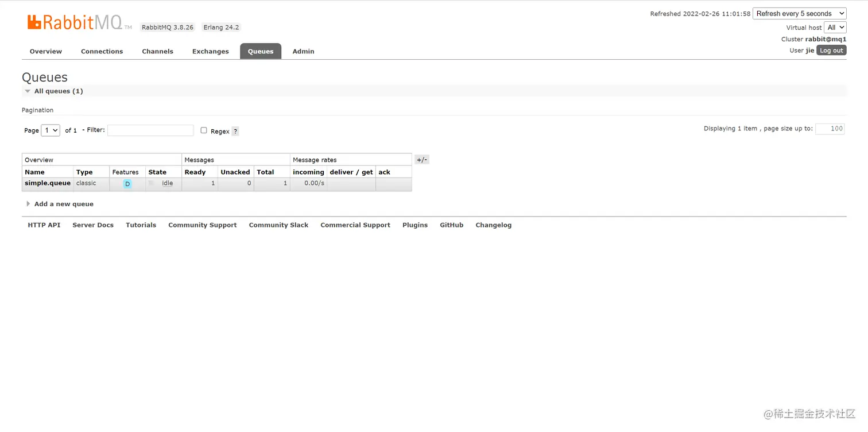Select the Queues tab

(261, 51)
